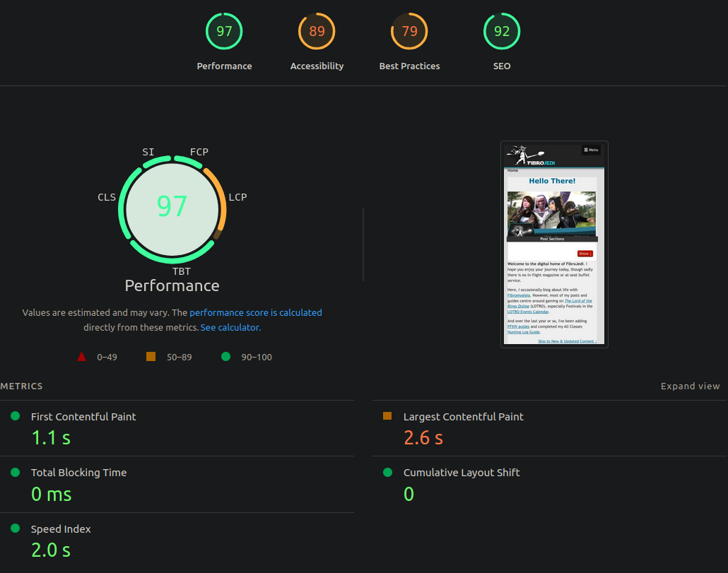Select the LCP arc label on the gauge
Viewport: 728px width, 573px height.
pyautogui.click(x=237, y=197)
